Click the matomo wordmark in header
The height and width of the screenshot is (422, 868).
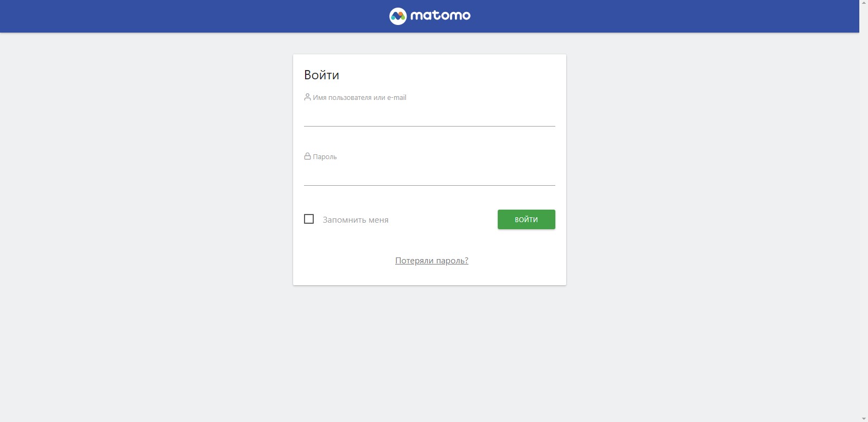point(440,16)
